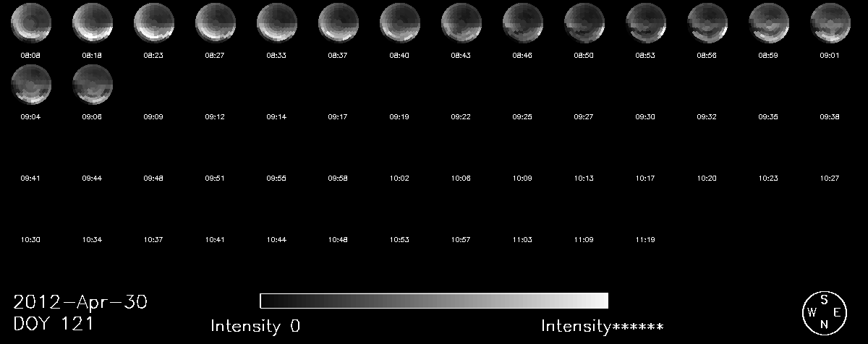868x344 pixels.
Task: Click the S-W-E-N compass icon
Action: (x=824, y=312)
